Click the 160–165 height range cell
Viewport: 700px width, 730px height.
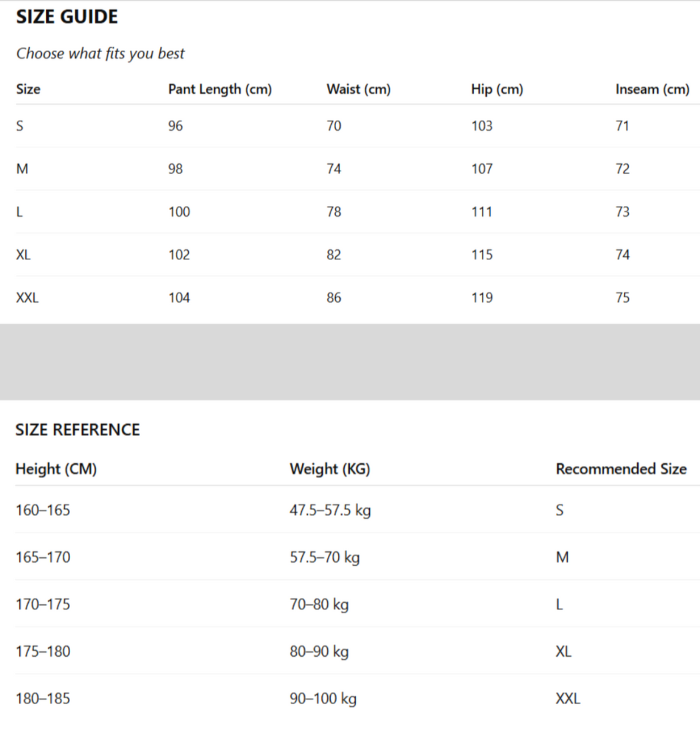click(x=43, y=511)
